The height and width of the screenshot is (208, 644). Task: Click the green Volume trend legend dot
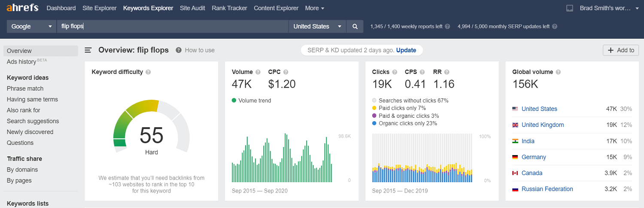click(234, 101)
